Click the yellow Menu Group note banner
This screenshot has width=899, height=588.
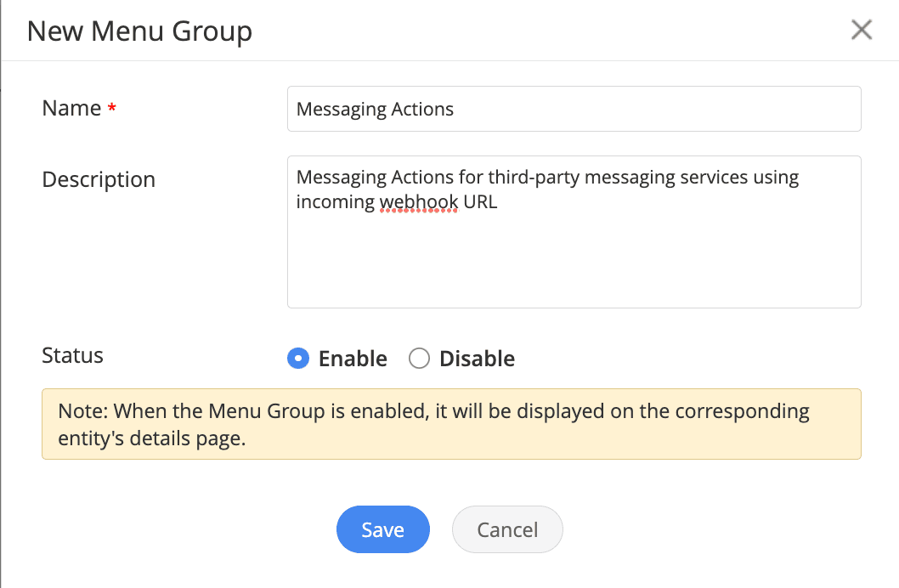tap(451, 424)
